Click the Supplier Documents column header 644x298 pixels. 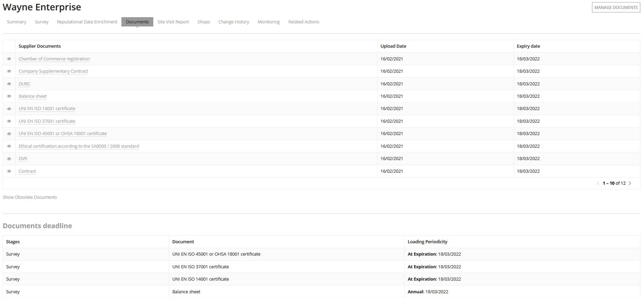(40, 46)
